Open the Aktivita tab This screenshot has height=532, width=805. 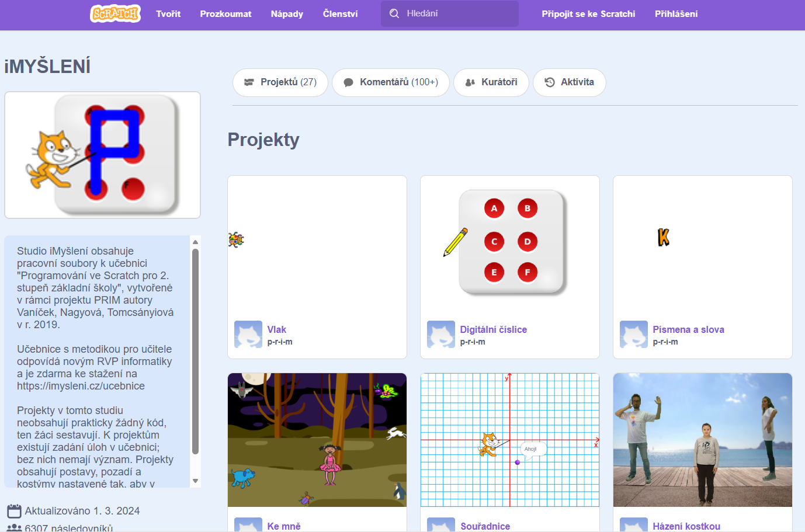click(569, 82)
